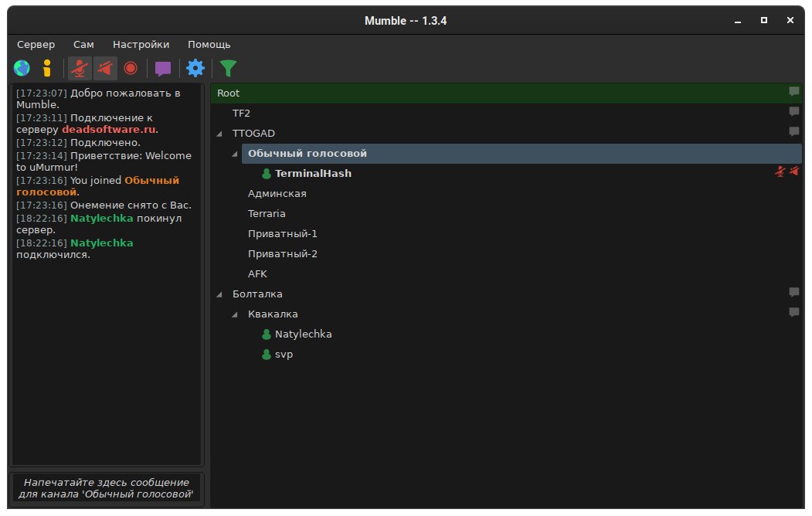812x516 pixels.
Task: Maximize the Mumble window
Action: (x=764, y=21)
